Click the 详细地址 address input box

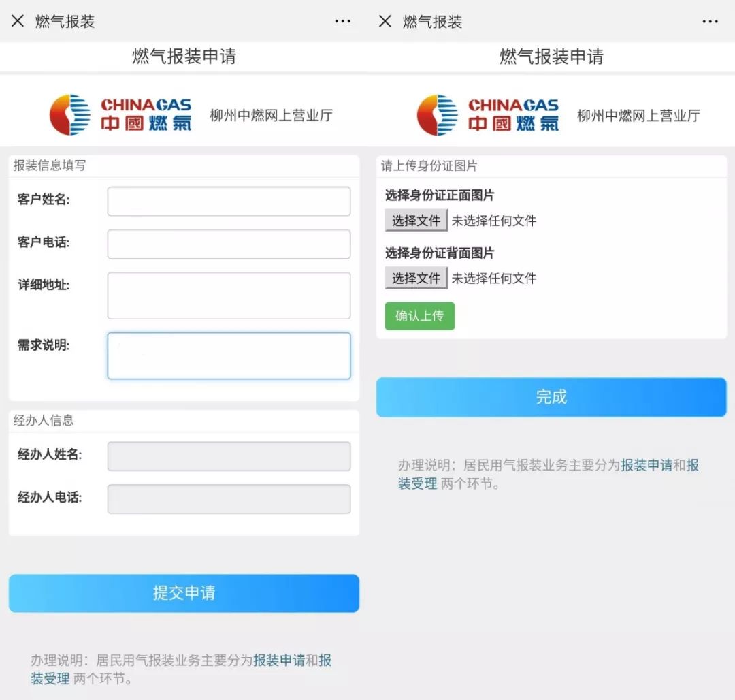coord(228,295)
